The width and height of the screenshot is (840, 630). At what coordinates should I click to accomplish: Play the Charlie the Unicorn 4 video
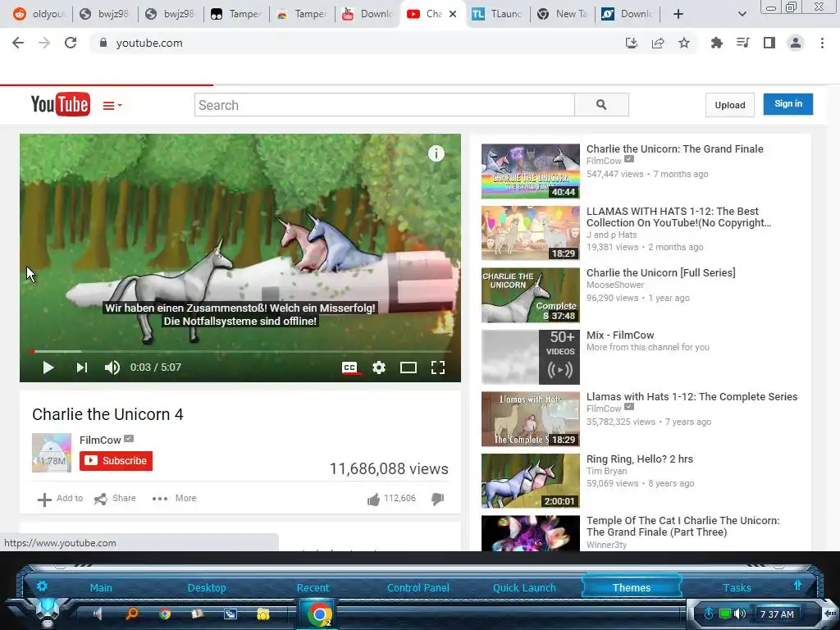tap(48, 367)
